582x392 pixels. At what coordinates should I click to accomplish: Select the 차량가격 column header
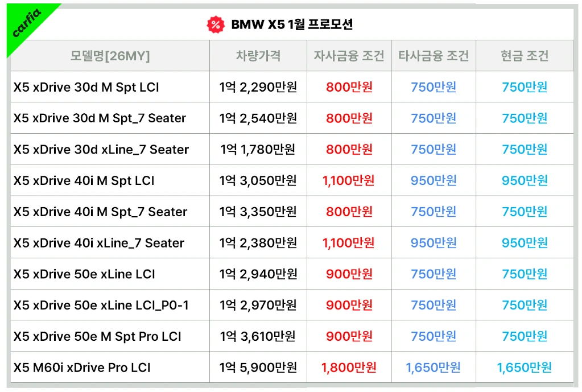258,56
